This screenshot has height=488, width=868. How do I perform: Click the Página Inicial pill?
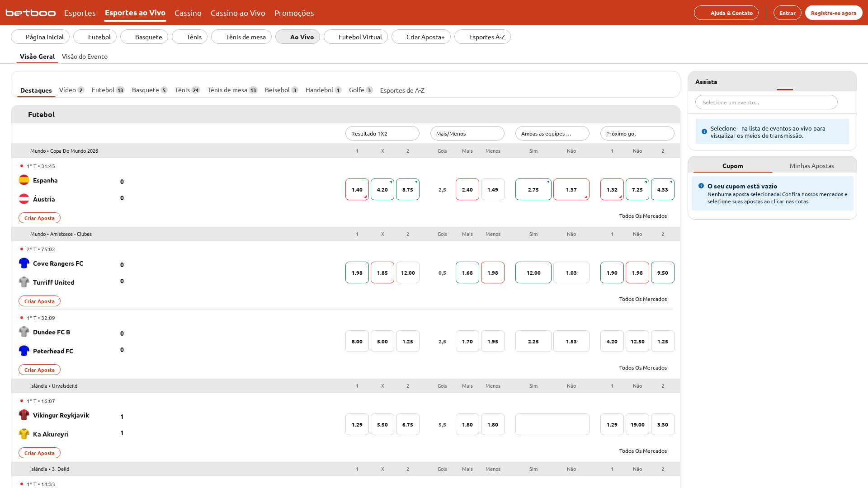[x=40, y=37]
